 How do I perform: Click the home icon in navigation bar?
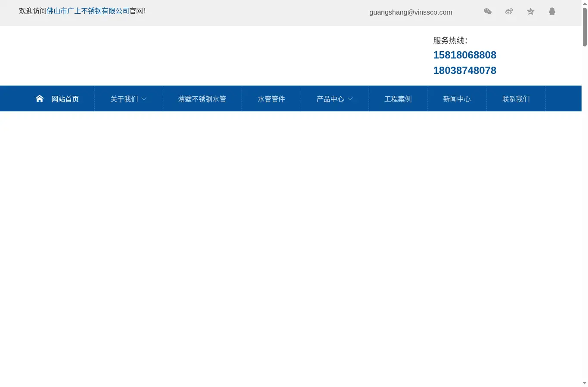pos(40,98)
